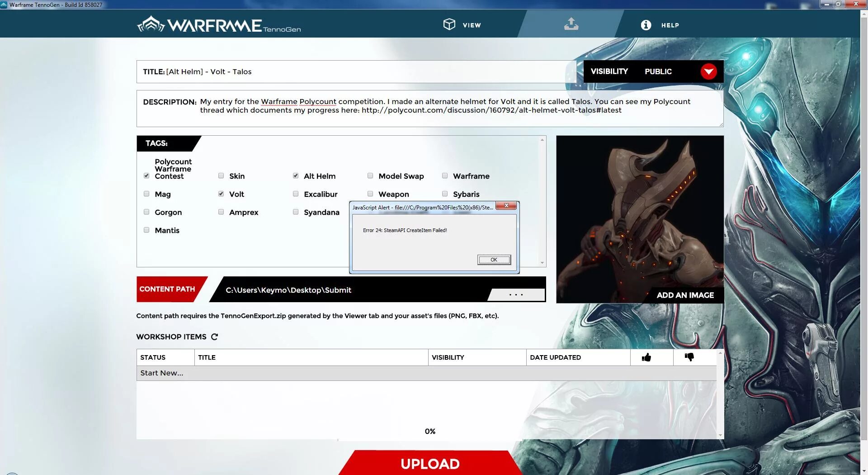The image size is (868, 475).
Task: Select the upload tray icon tab
Action: (571, 24)
